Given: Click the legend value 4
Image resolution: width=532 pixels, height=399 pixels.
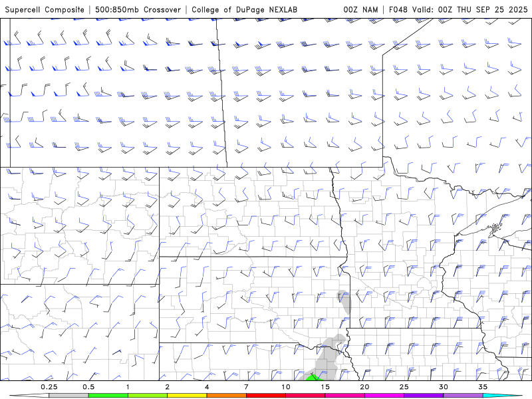Looking at the screenshot, I should click(x=207, y=387).
